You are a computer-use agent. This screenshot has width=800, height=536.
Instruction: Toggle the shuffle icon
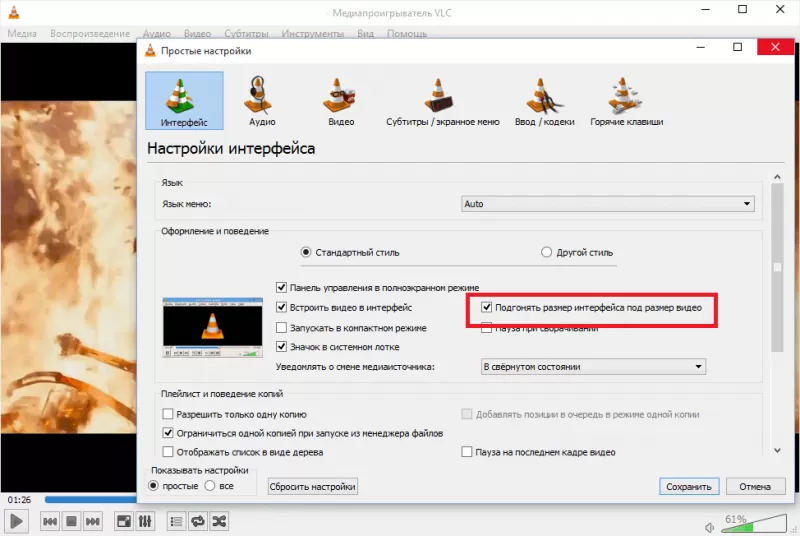coord(219,521)
